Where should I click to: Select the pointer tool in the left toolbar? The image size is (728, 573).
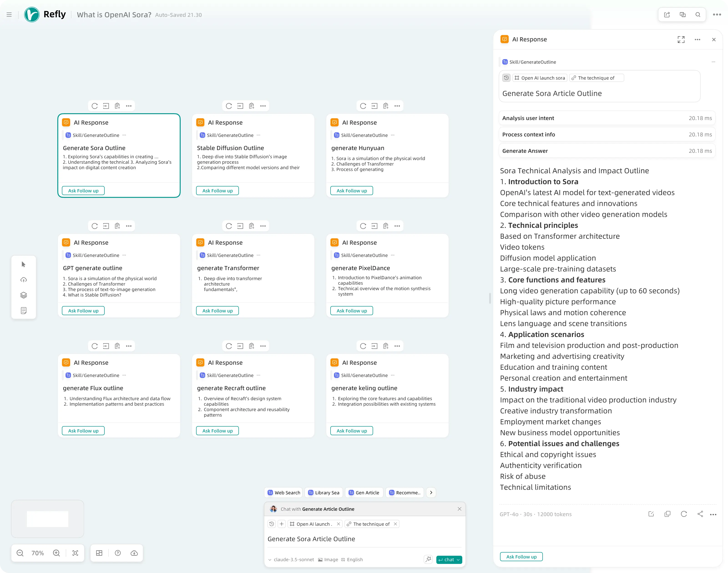pyautogui.click(x=23, y=264)
